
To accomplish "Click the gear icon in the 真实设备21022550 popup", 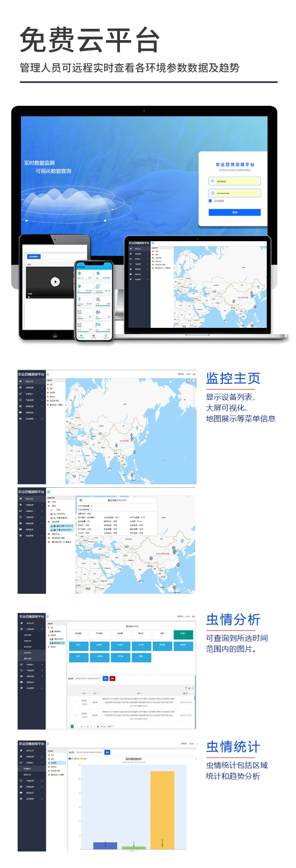I will (x=81, y=500).
